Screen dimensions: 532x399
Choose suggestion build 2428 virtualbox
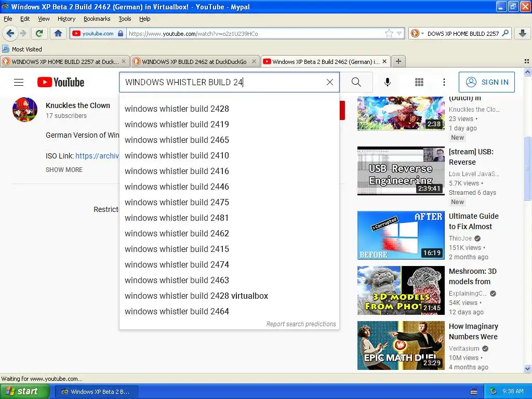click(229, 296)
